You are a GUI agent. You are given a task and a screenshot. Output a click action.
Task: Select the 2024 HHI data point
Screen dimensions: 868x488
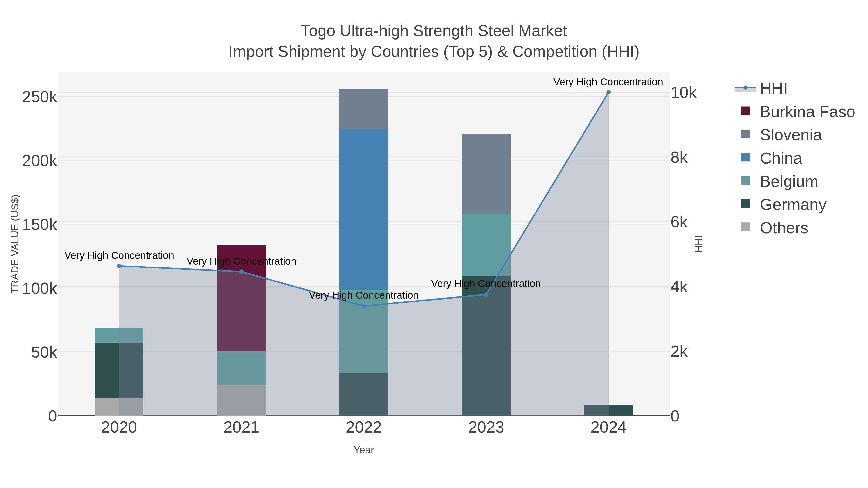coord(609,92)
